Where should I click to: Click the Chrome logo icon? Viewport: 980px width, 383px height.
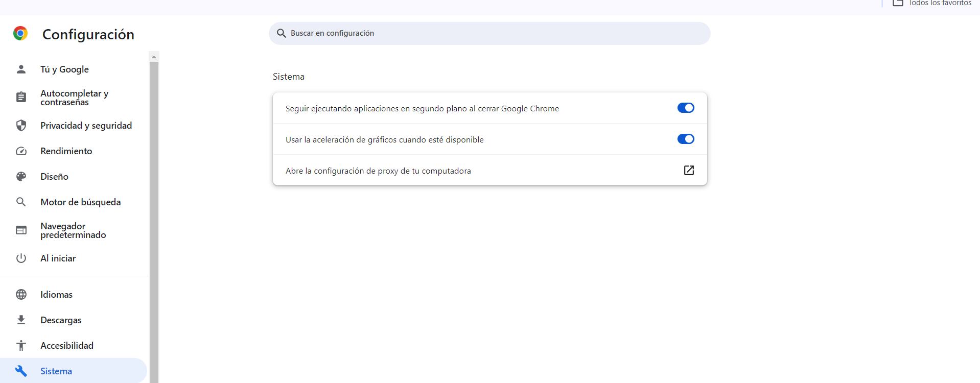tap(20, 34)
